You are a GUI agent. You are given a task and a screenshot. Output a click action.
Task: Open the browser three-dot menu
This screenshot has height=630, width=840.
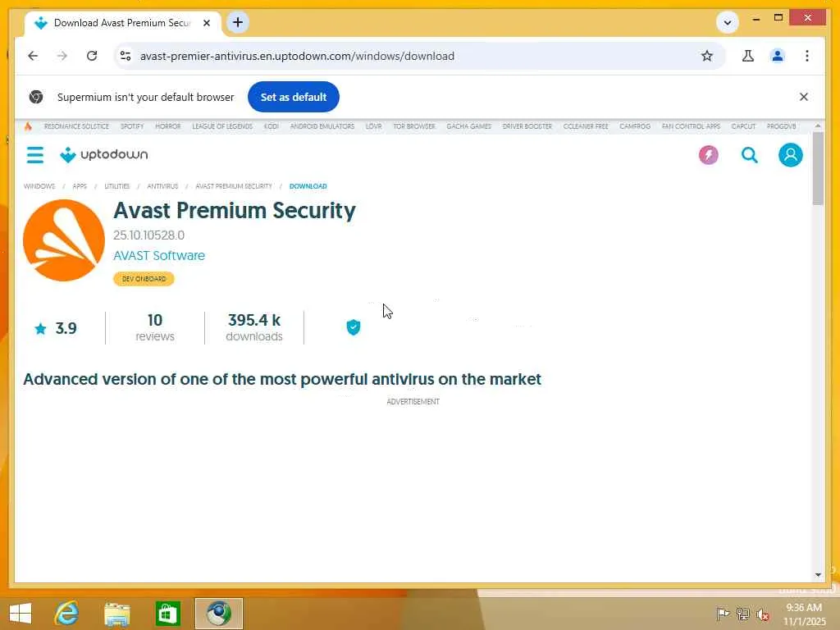point(807,56)
